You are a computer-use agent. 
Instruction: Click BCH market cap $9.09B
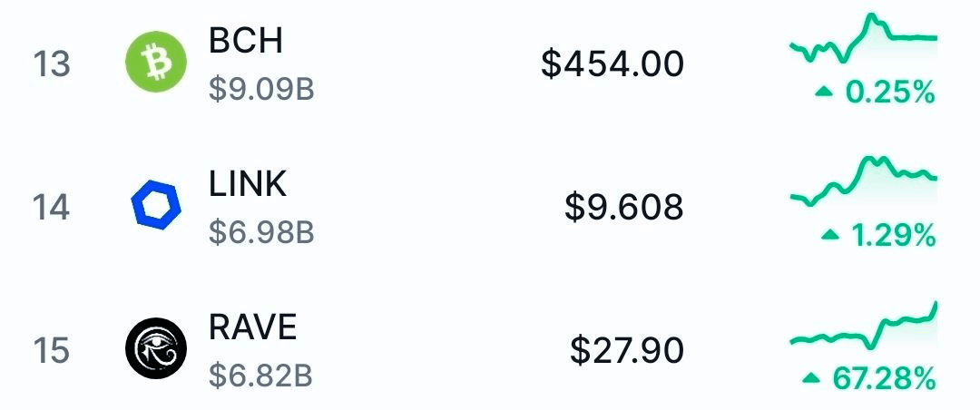pos(261,90)
